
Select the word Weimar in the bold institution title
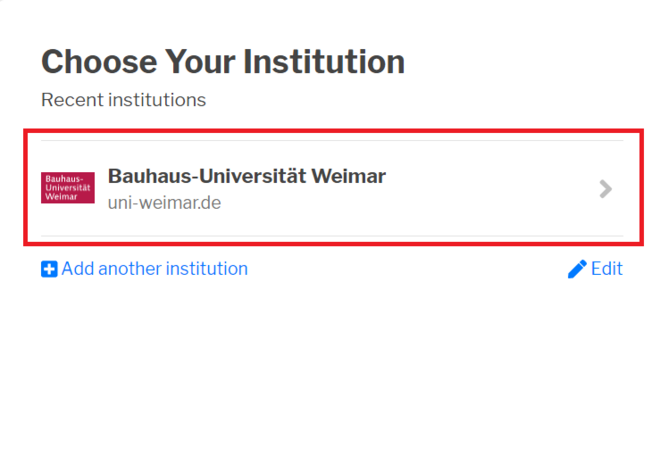pyautogui.click(x=349, y=176)
